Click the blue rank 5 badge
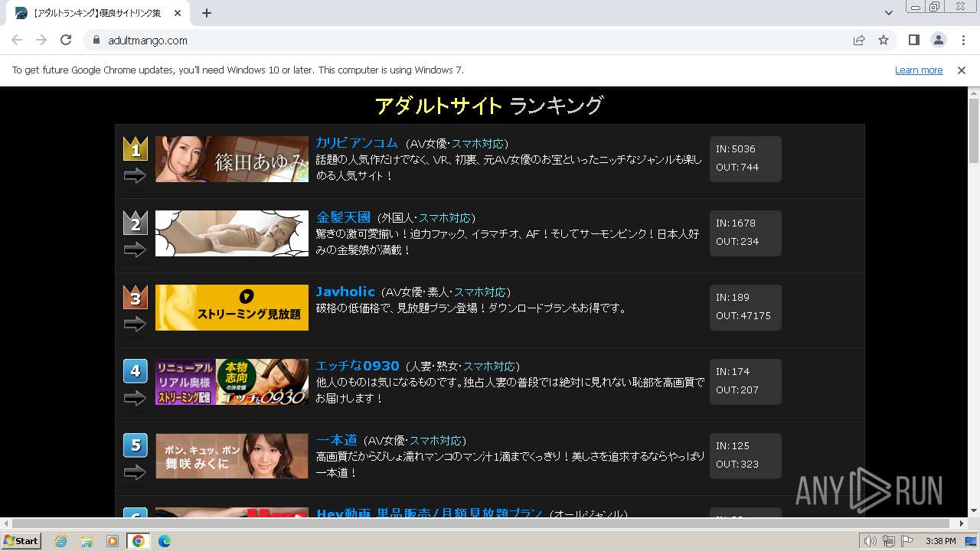 point(136,445)
